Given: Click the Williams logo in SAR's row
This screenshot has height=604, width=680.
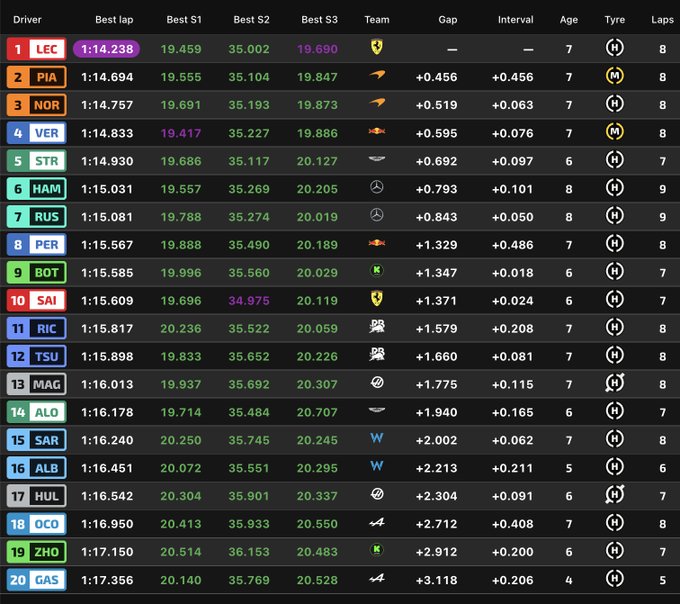Looking at the screenshot, I should pyautogui.click(x=376, y=438).
